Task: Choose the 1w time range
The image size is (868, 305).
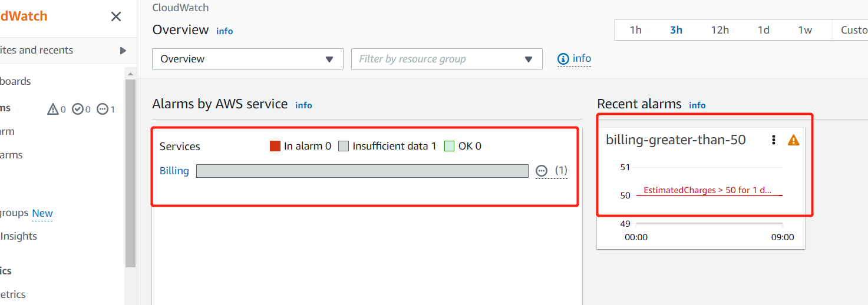Action: tap(805, 30)
